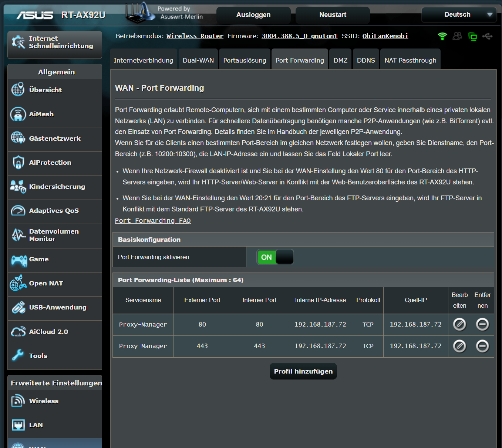
Task: Click the AiCloud 2.0 cloud icon
Action: click(18, 331)
